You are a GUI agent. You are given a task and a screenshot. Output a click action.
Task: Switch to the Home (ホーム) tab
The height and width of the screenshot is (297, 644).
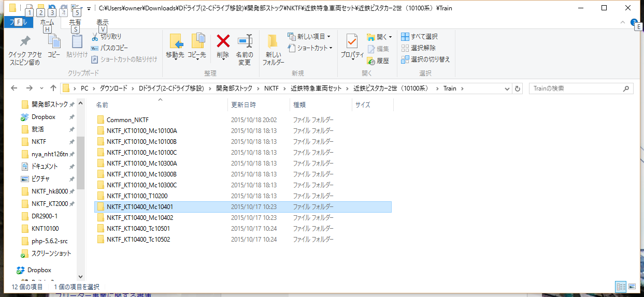47,22
